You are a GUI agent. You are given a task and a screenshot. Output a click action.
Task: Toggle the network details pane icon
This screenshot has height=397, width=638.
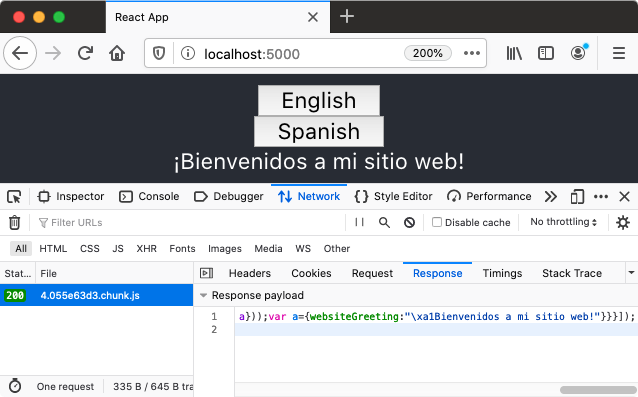207,273
